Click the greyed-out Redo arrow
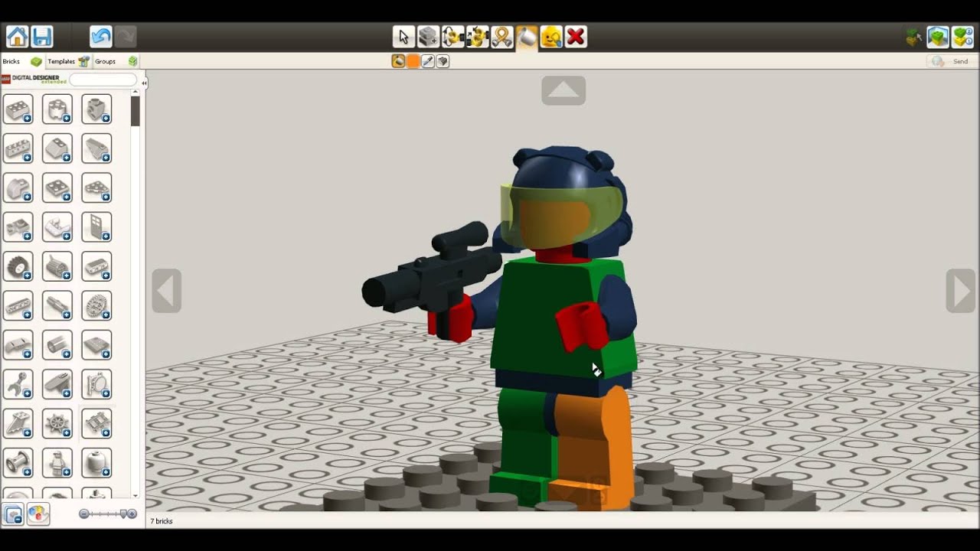The height and width of the screenshot is (551, 980). (x=125, y=37)
